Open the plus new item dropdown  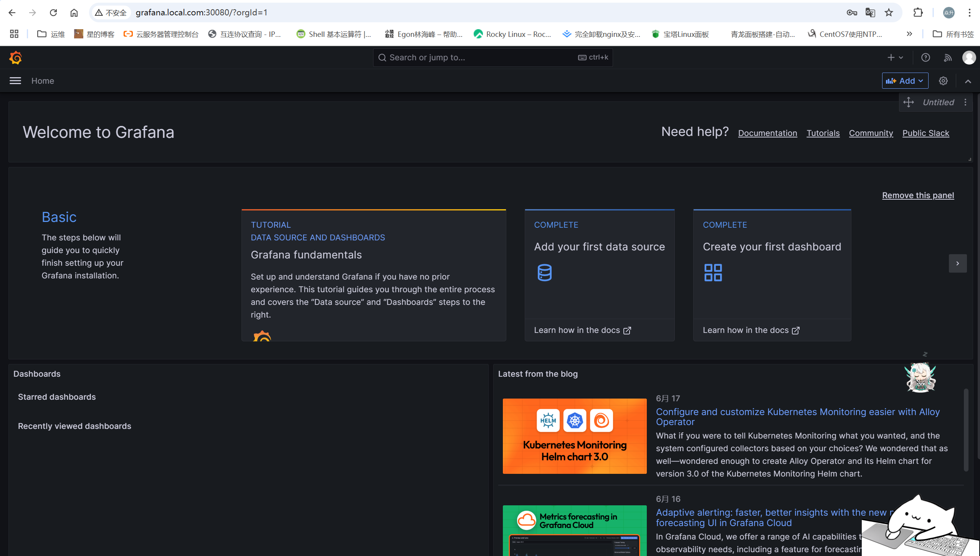[895, 58]
